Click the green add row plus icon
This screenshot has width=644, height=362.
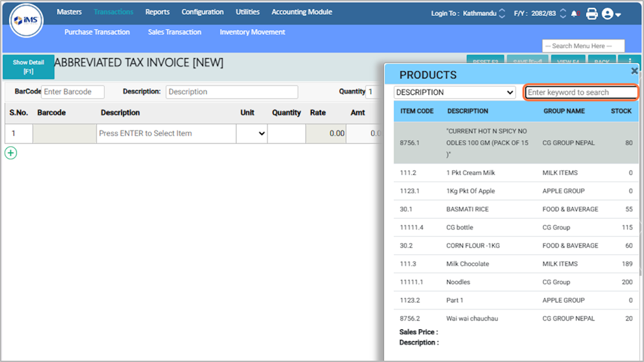[x=11, y=153]
